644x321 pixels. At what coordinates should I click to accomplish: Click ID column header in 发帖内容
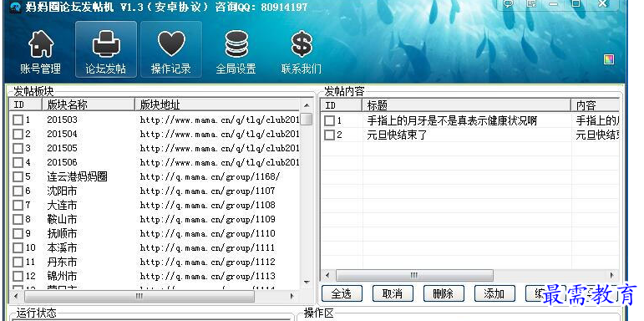tap(342, 105)
